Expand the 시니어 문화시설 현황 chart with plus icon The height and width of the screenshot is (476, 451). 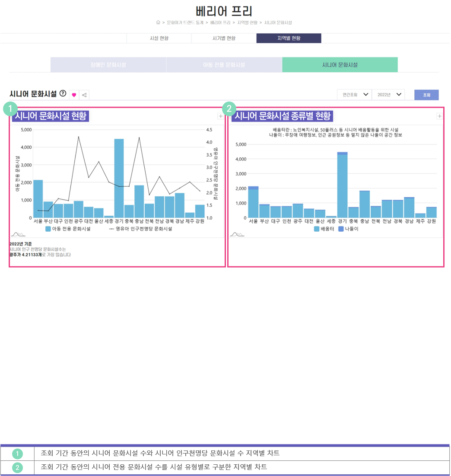click(x=220, y=116)
